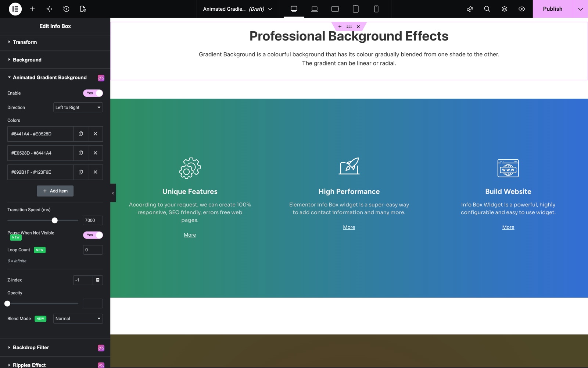The image size is (588, 368).
Task: Click Add Item button
Action: [x=55, y=191]
